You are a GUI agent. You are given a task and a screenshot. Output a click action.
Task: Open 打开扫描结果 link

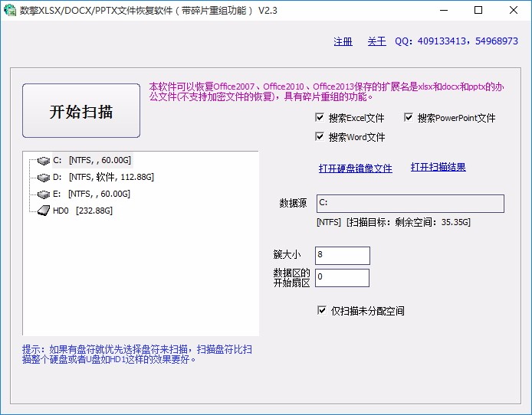pyautogui.click(x=438, y=167)
